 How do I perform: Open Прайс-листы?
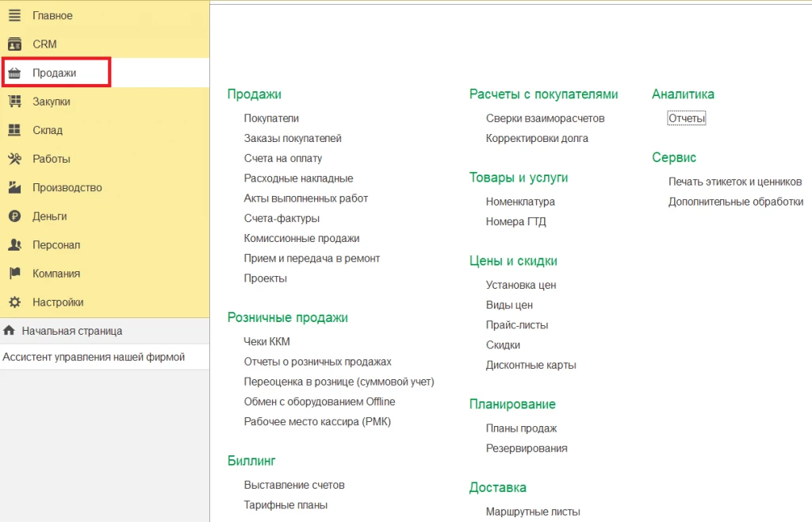[517, 325]
